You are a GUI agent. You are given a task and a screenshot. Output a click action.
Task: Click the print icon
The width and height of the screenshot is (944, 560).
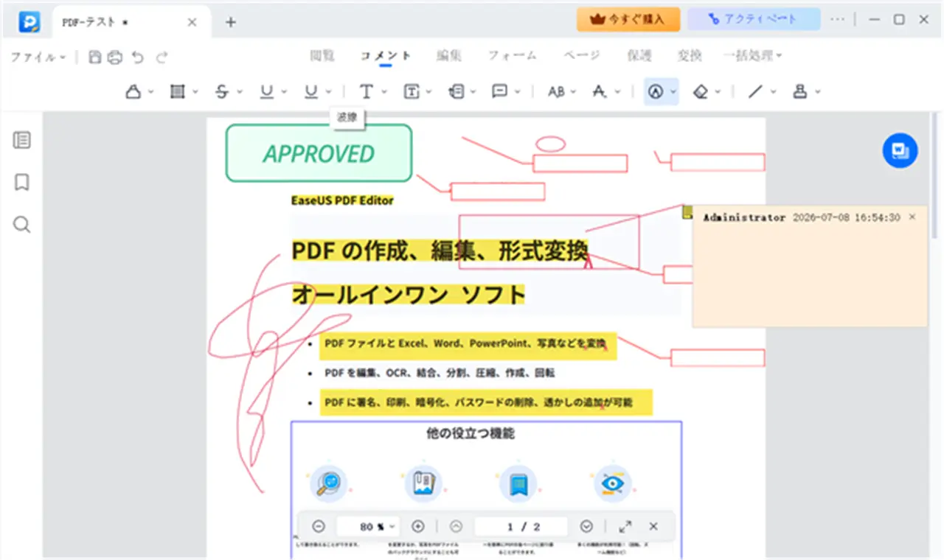(114, 57)
